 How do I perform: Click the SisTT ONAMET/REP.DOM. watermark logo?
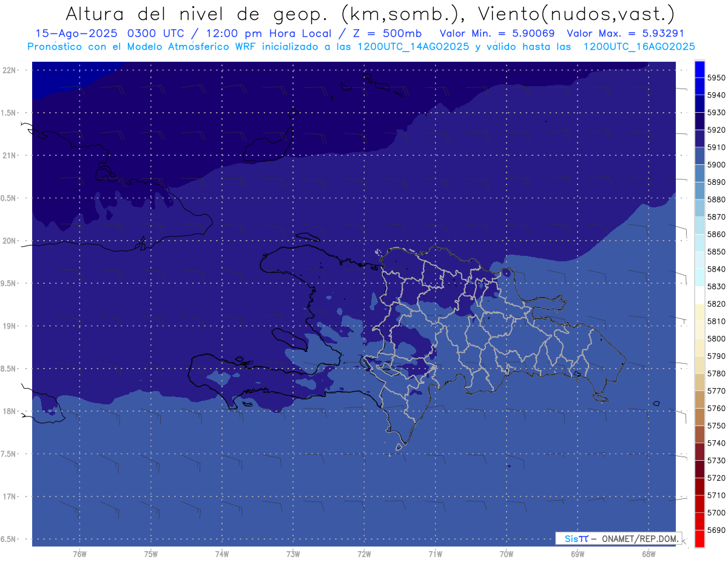coord(618,538)
